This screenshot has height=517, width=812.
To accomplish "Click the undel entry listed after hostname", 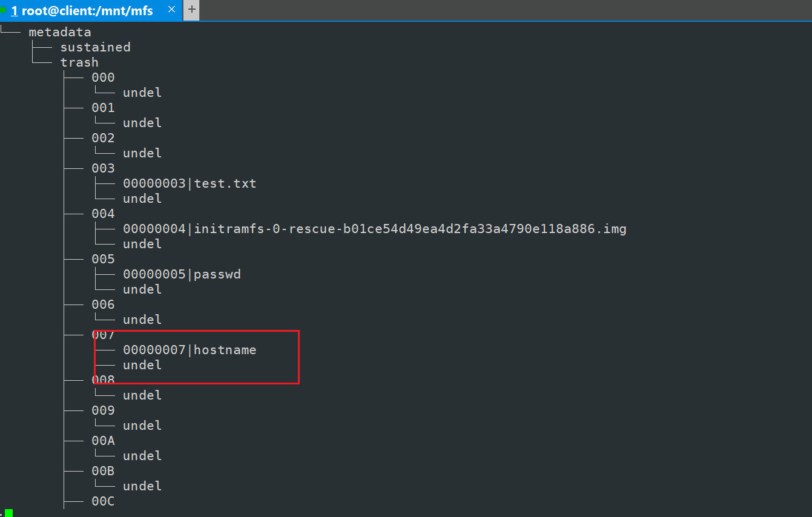I will pyautogui.click(x=142, y=365).
